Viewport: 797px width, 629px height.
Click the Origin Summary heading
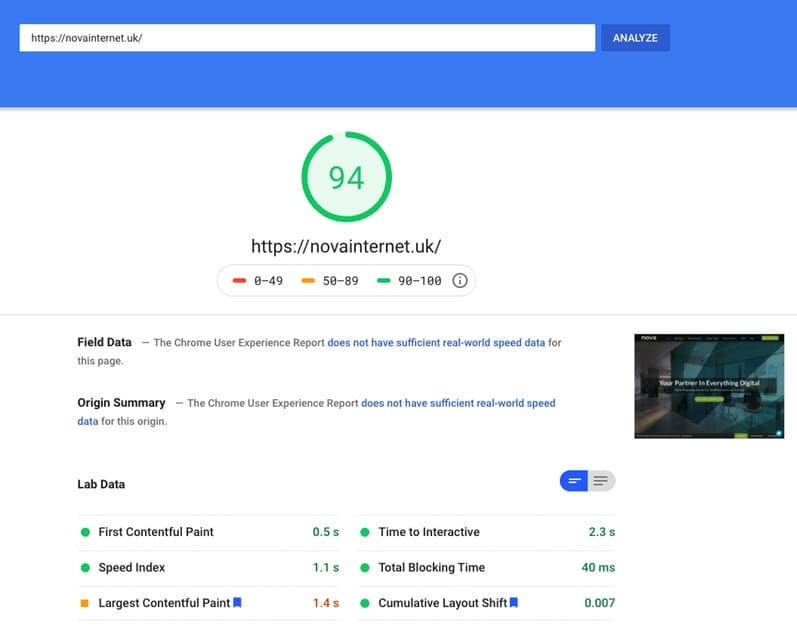(121, 403)
